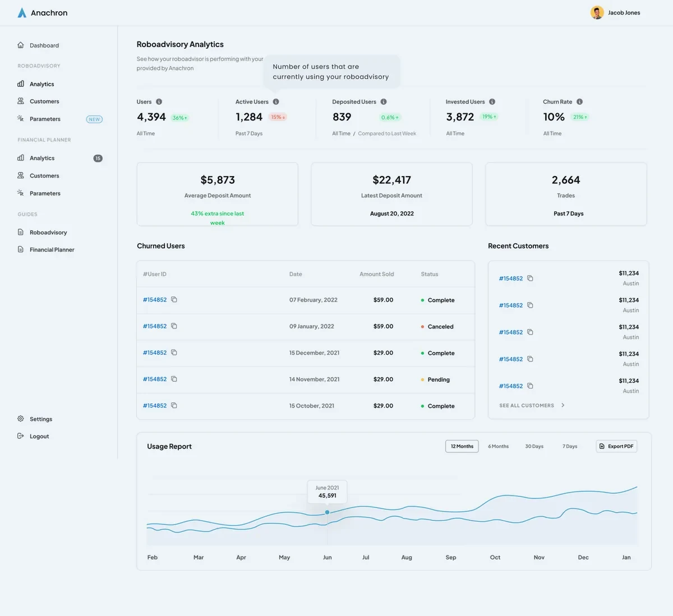Open user #154852 dated 07 February, 2022

click(155, 300)
